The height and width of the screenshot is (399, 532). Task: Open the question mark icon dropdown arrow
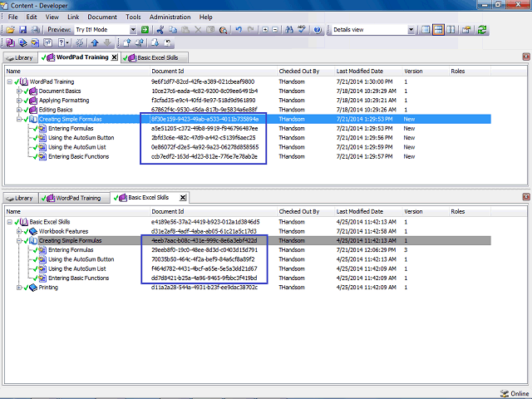coord(67,42)
